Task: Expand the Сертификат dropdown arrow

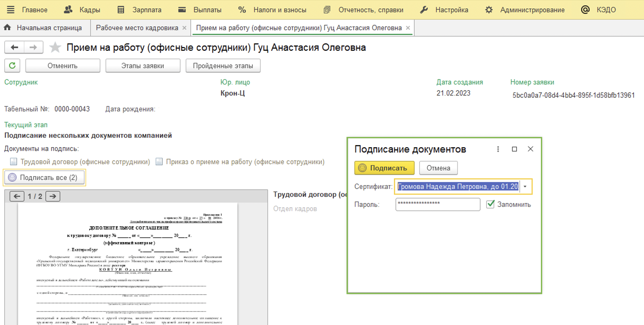Action: tap(525, 187)
